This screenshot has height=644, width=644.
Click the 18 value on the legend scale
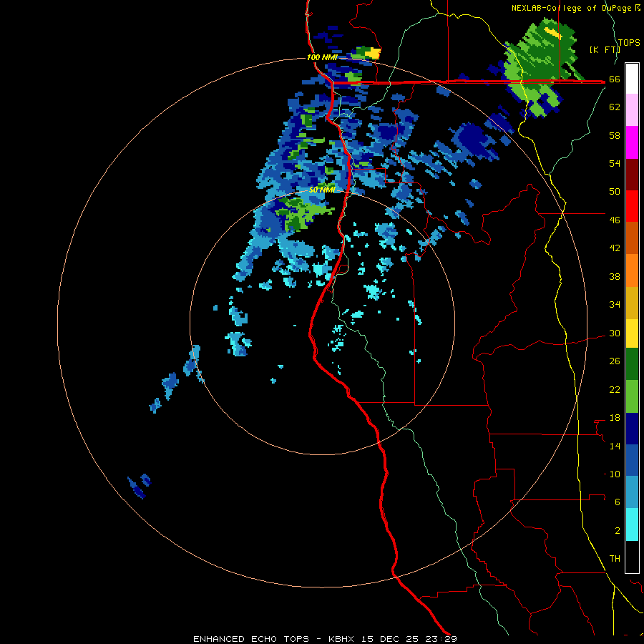tap(615, 418)
